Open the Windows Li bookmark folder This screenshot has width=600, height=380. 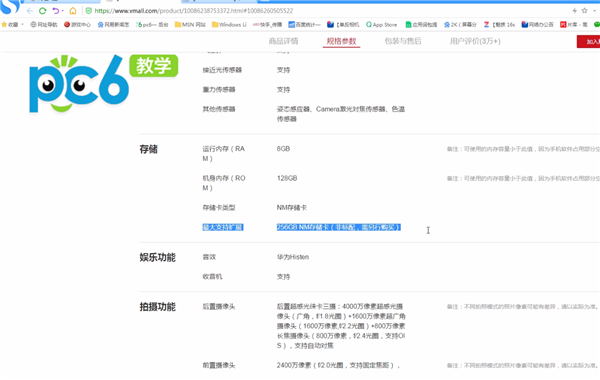pos(229,24)
